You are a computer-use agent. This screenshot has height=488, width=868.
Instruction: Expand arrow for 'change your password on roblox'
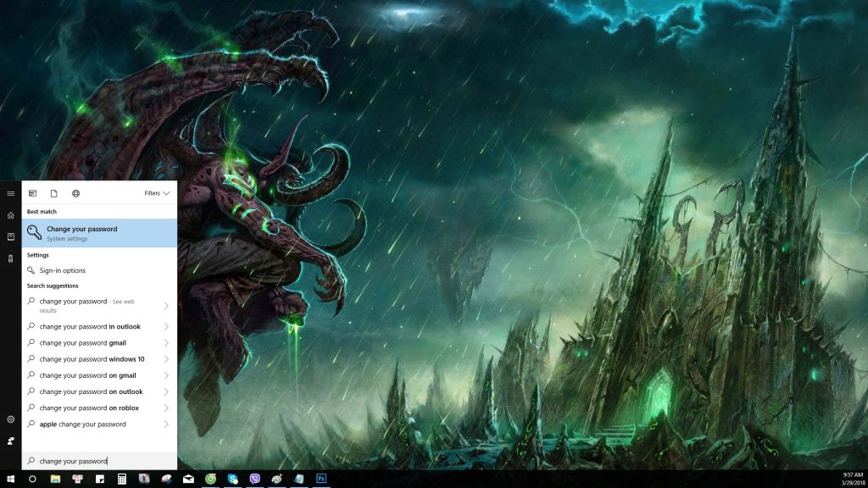[x=166, y=408]
